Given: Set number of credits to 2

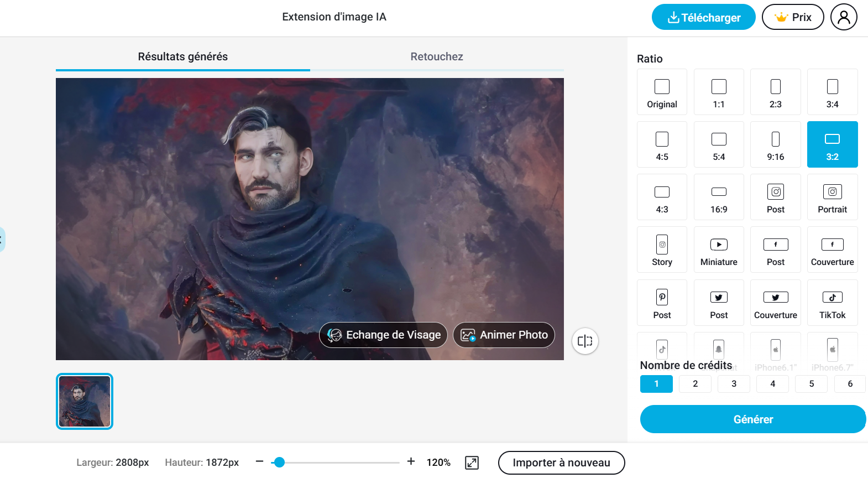Looking at the screenshot, I should (695, 384).
